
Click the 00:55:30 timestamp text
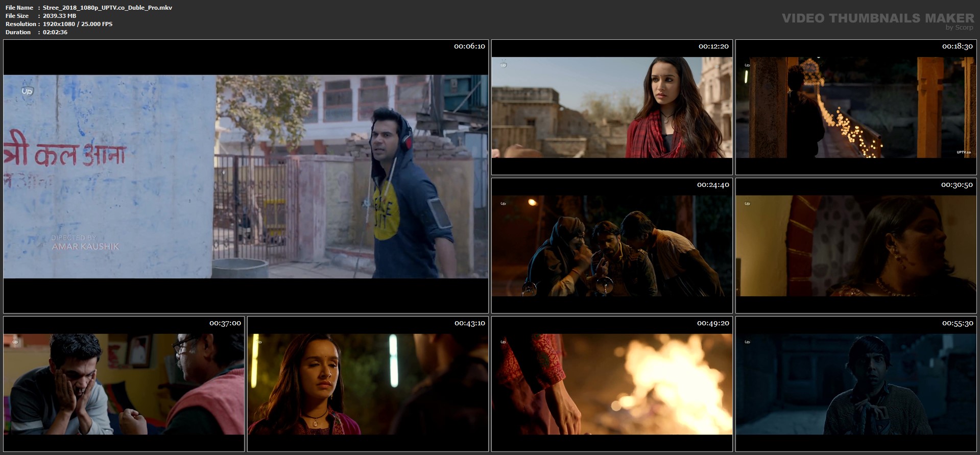click(x=958, y=323)
